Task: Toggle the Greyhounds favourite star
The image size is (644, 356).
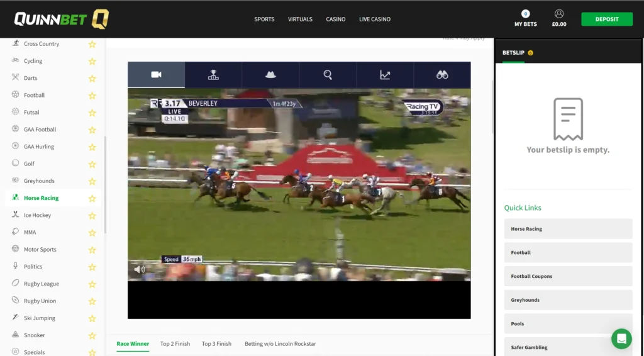Action: point(92,181)
